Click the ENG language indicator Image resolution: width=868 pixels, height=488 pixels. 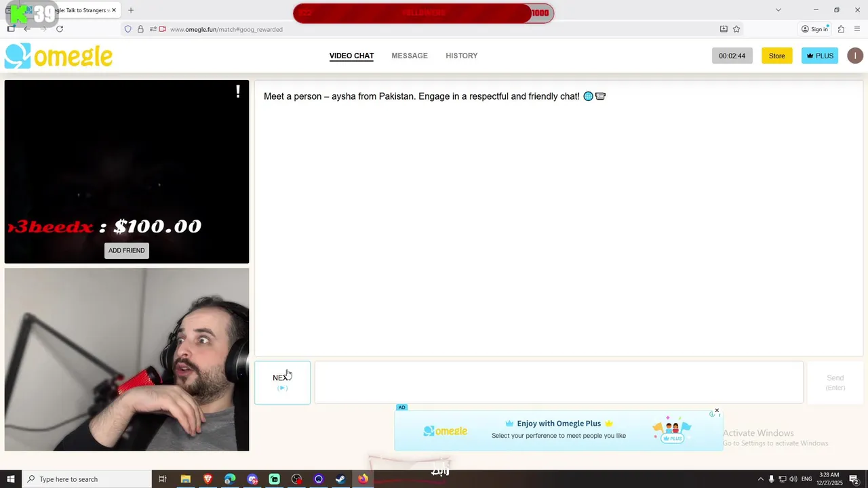806,479
